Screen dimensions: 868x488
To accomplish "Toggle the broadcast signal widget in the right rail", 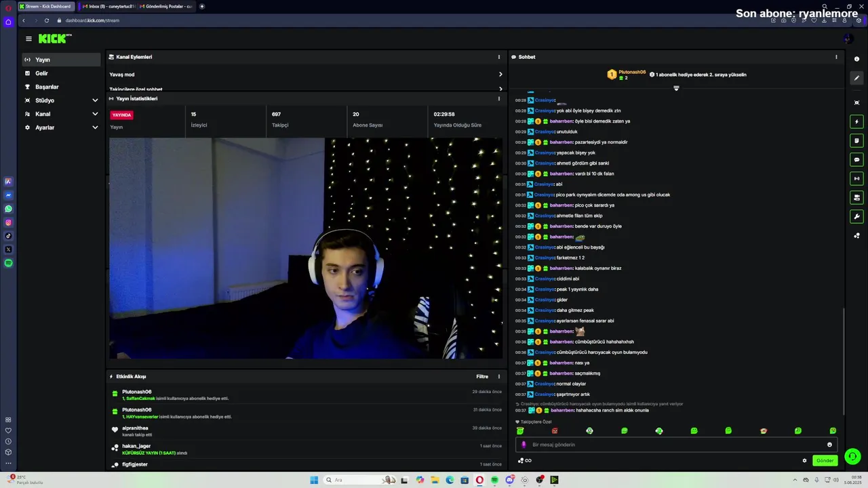I will pos(856,179).
